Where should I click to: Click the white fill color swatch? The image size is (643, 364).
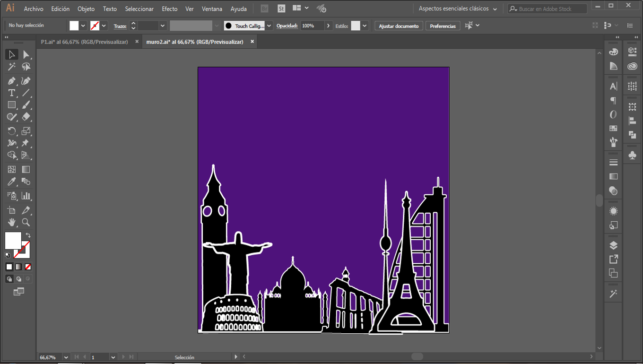point(13,240)
